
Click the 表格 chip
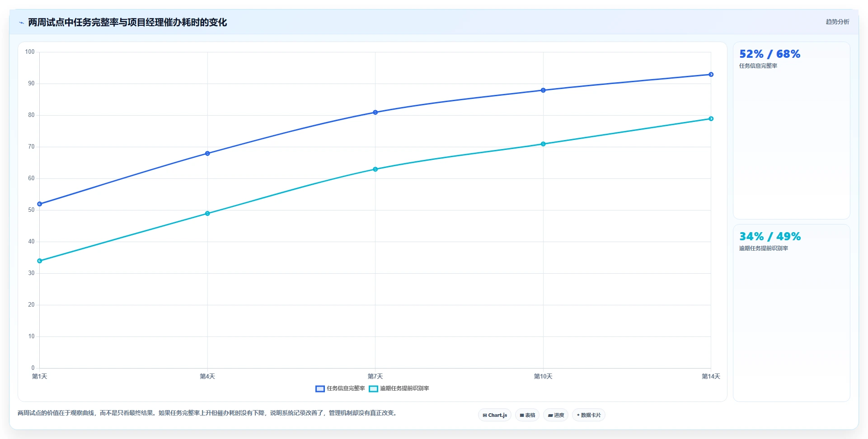[x=527, y=415]
